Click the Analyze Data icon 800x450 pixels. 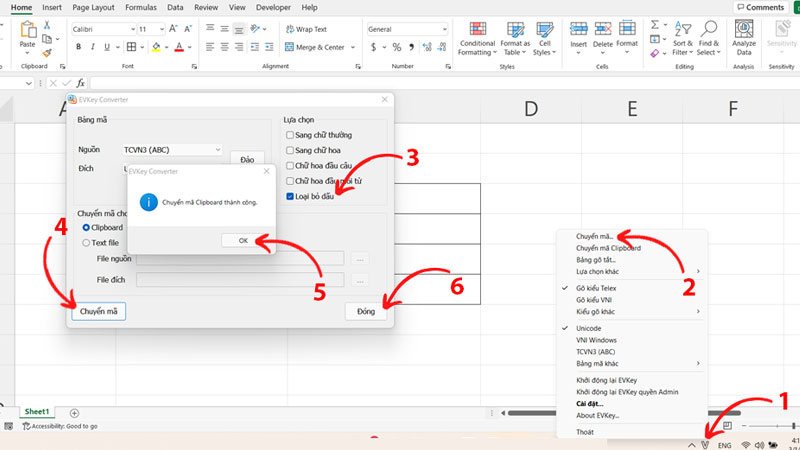click(744, 40)
